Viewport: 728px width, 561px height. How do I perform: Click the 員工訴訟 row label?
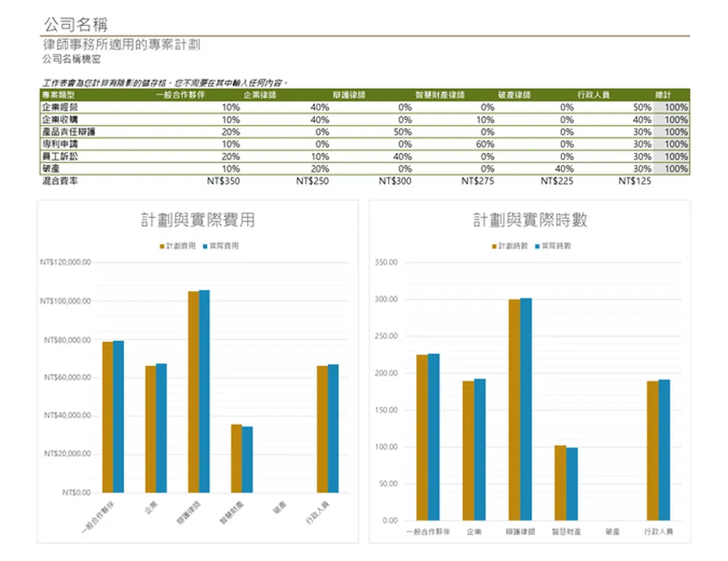(x=60, y=156)
